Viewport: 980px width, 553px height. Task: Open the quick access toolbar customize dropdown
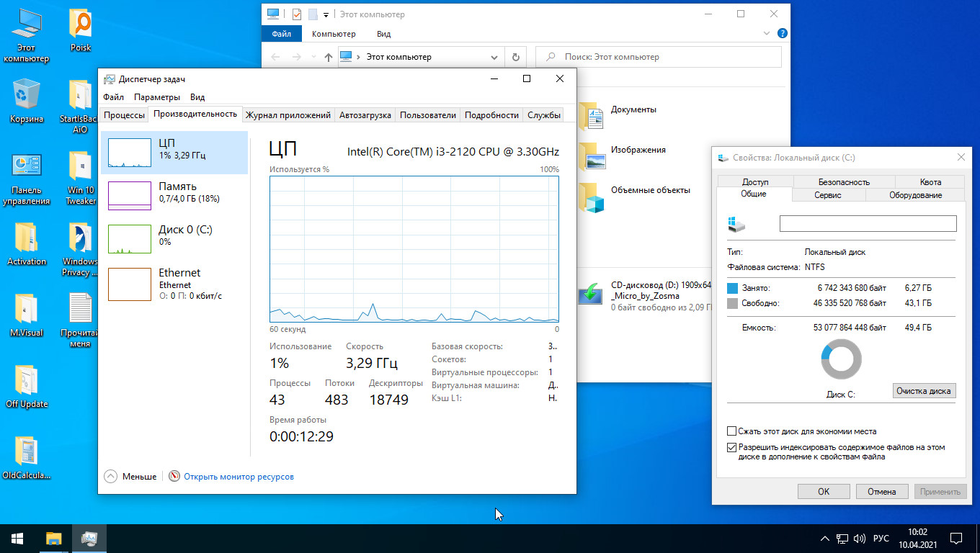pyautogui.click(x=326, y=14)
